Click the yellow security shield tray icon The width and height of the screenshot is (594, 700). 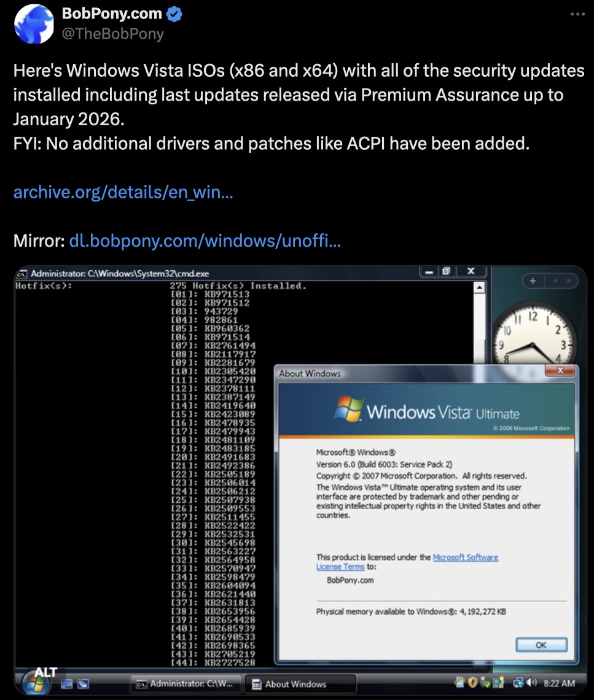[x=472, y=683]
